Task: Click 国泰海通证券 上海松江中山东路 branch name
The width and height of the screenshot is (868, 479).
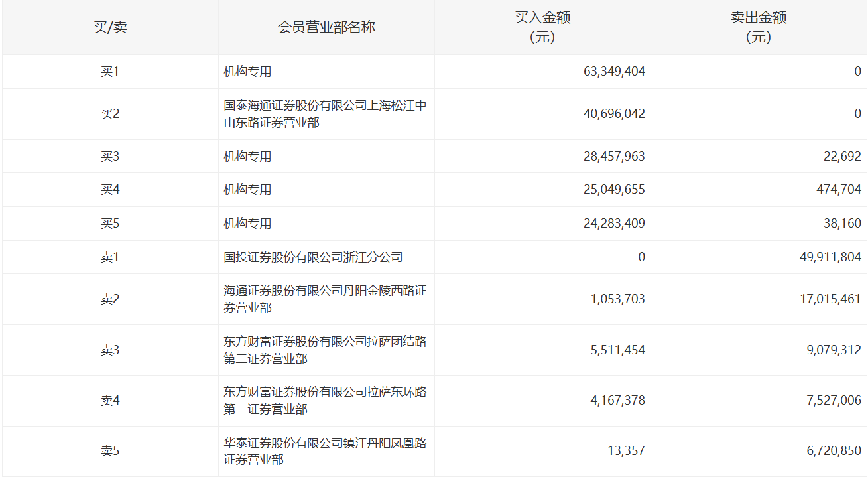Action: [x=325, y=114]
